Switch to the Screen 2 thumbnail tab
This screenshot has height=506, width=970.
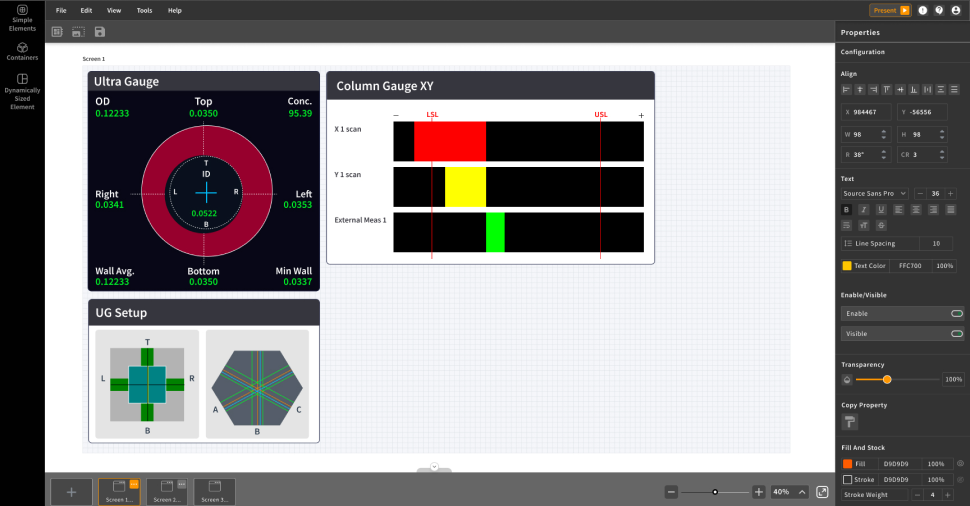tap(167, 491)
